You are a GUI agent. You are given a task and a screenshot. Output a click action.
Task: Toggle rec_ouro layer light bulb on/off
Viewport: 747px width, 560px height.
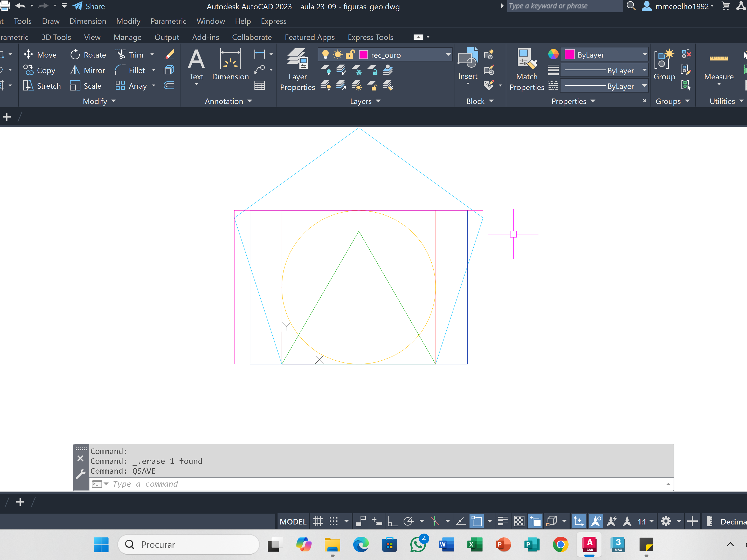325,54
